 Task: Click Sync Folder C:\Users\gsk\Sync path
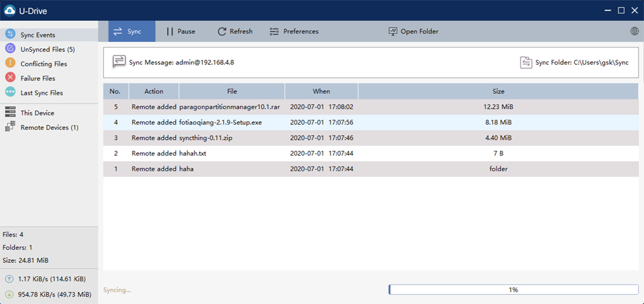pos(582,63)
